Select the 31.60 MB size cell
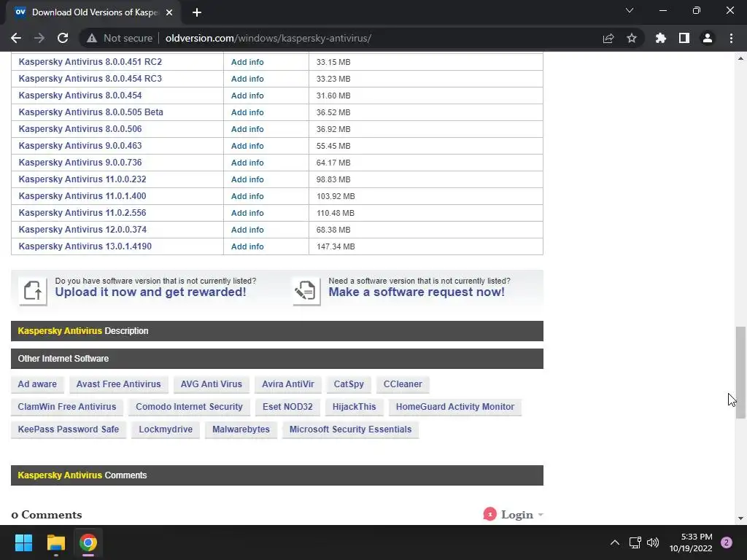747x560 pixels. tap(426, 96)
